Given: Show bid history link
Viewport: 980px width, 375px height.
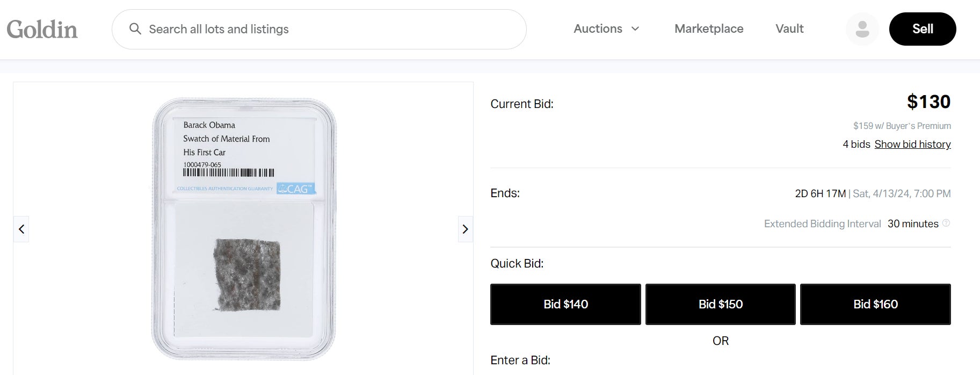Looking at the screenshot, I should click(912, 145).
